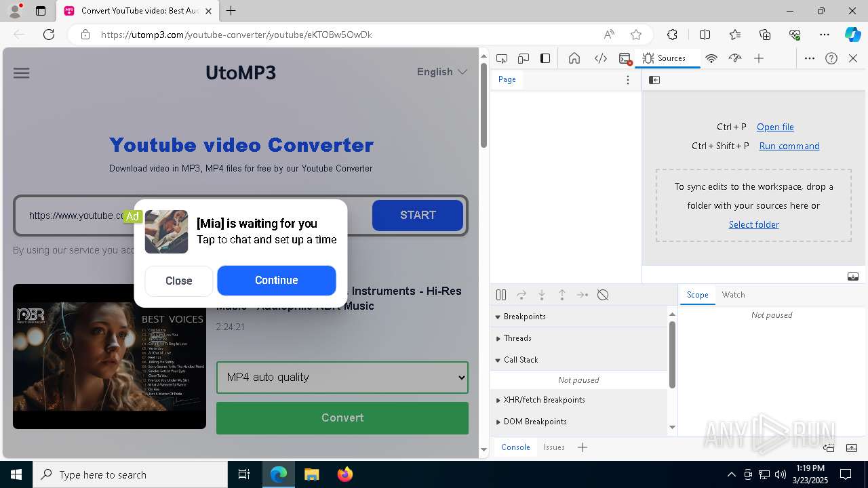The width and height of the screenshot is (868, 488).
Task: Expand the Threads section
Action: 579,338
